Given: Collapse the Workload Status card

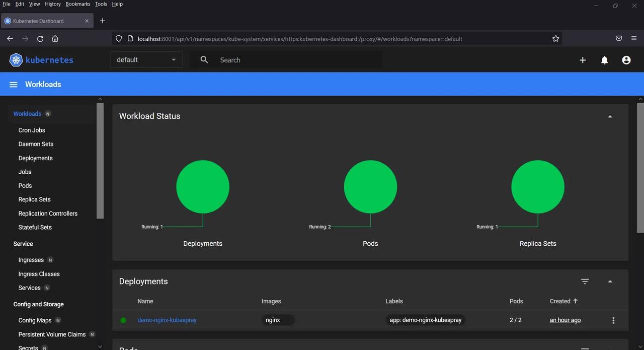Looking at the screenshot, I should pos(610,116).
